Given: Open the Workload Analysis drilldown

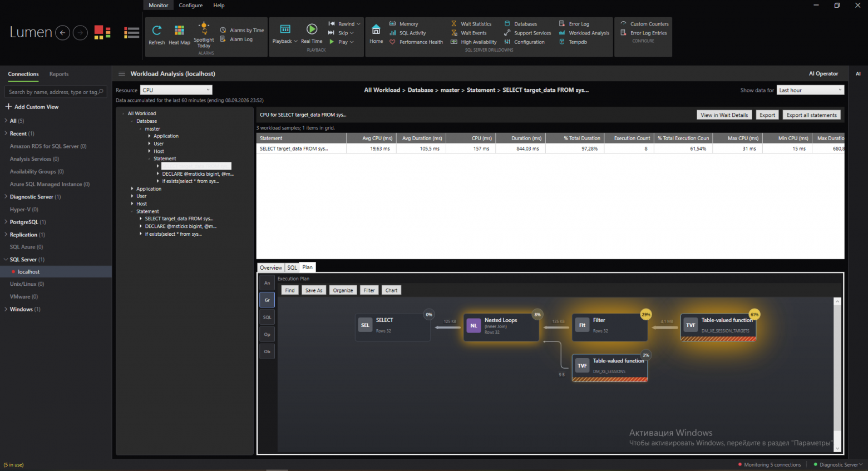Looking at the screenshot, I should point(584,33).
